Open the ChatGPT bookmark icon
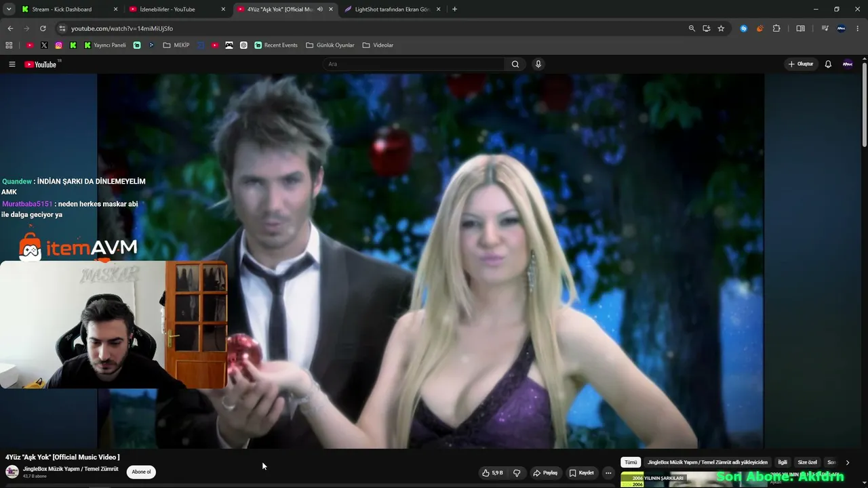This screenshot has width=868, height=488. [243, 45]
